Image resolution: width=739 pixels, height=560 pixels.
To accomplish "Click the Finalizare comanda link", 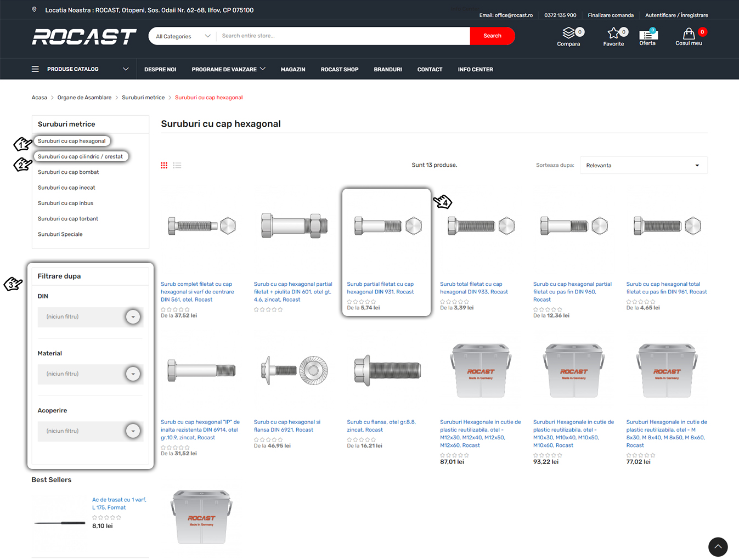I will tap(611, 15).
